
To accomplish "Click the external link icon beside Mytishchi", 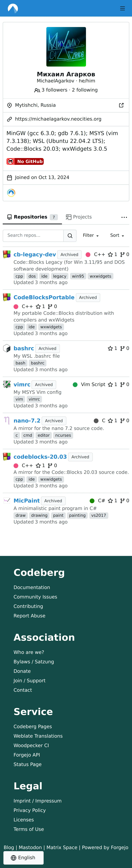I will click(x=121, y=105).
